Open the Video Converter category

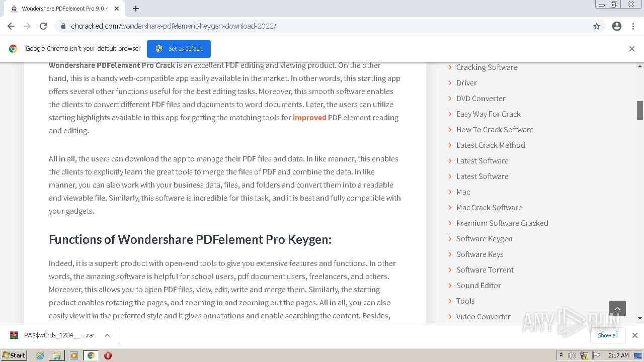(x=484, y=317)
